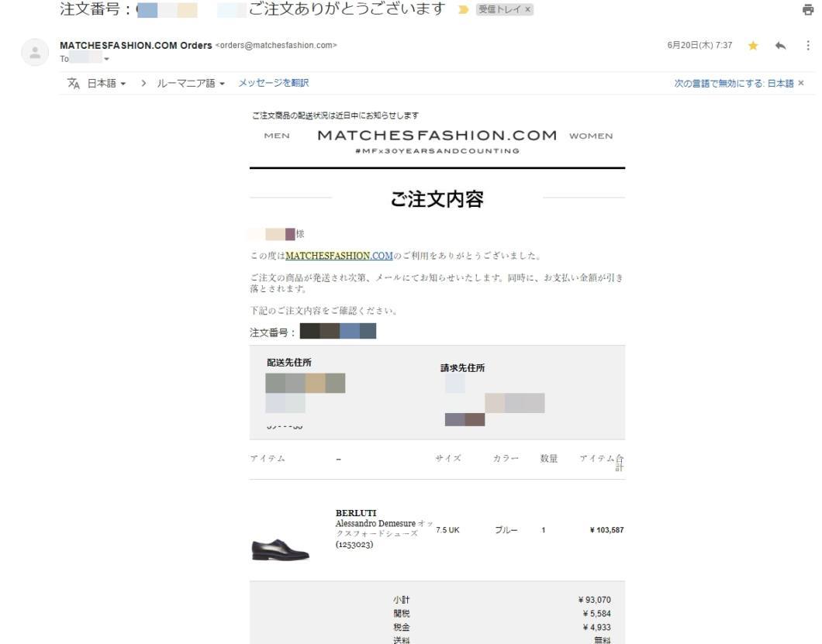Viewport: 822px width, 644px height.
Task: Click the item total ¥ 103,587
Action: [606, 530]
